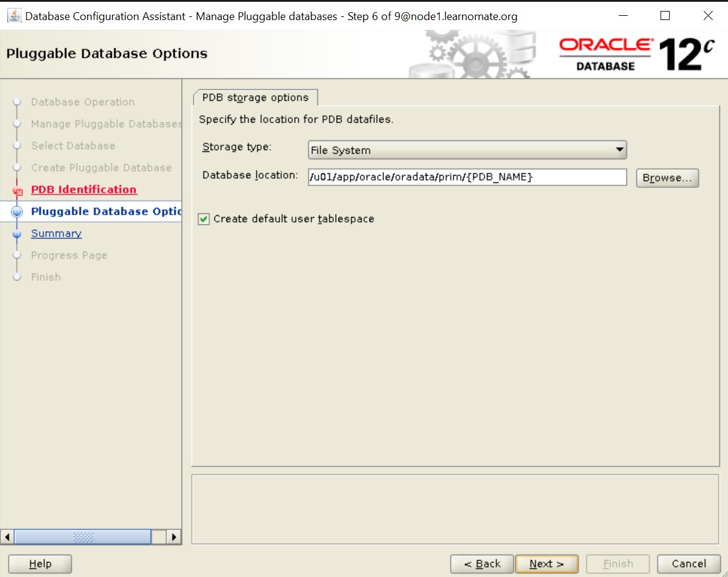
Task: Maximize the Database Configuration Assistant window
Action: tap(665, 16)
